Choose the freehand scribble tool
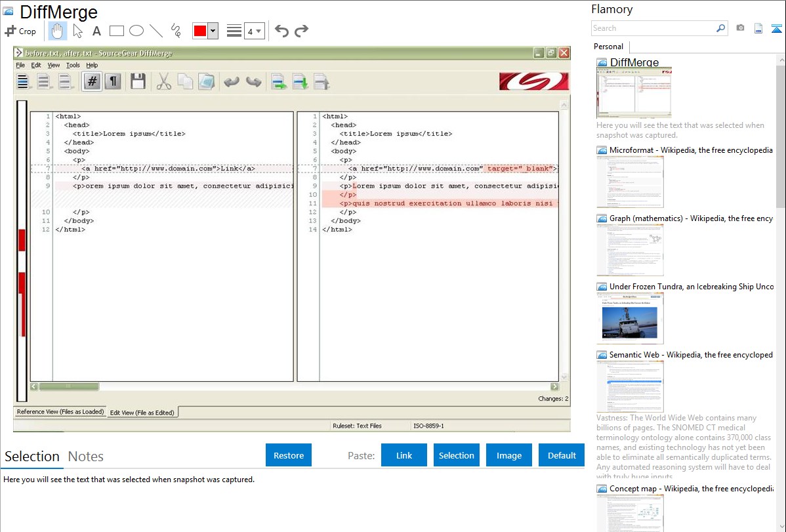This screenshot has height=532, width=786. pos(176,31)
